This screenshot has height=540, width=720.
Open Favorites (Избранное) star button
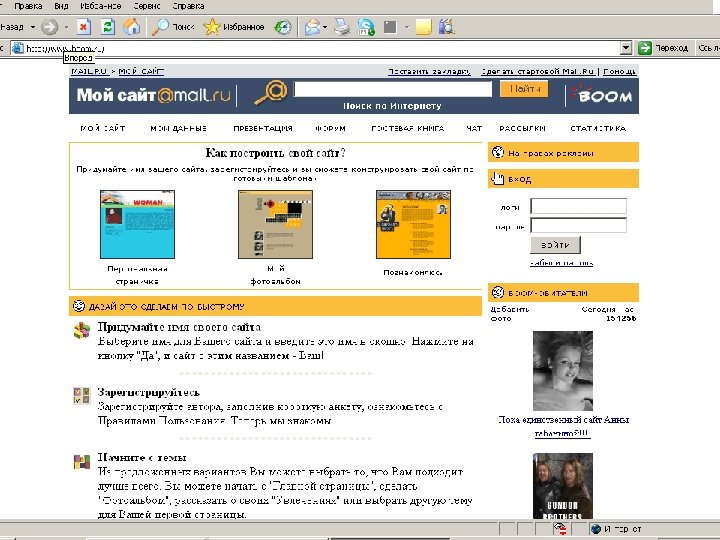click(234, 27)
